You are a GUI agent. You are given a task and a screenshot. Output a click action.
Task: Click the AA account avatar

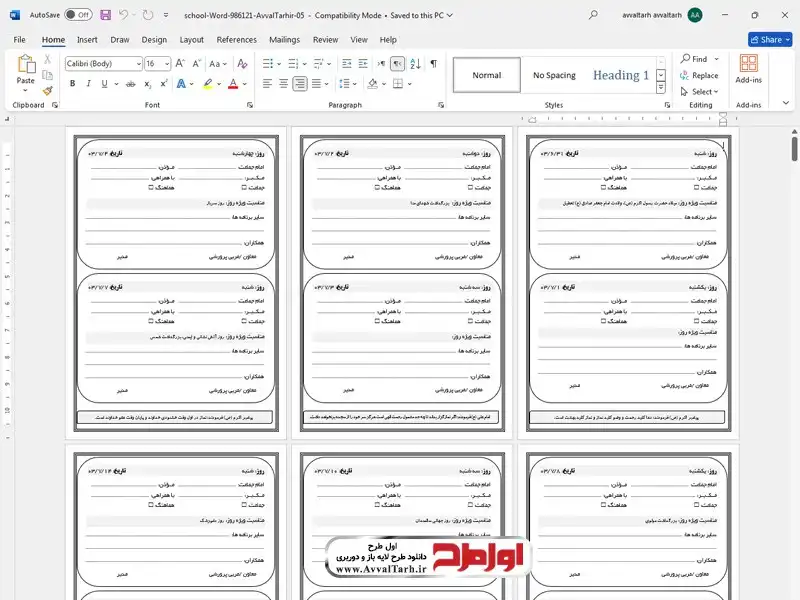(x=694, y=15)
